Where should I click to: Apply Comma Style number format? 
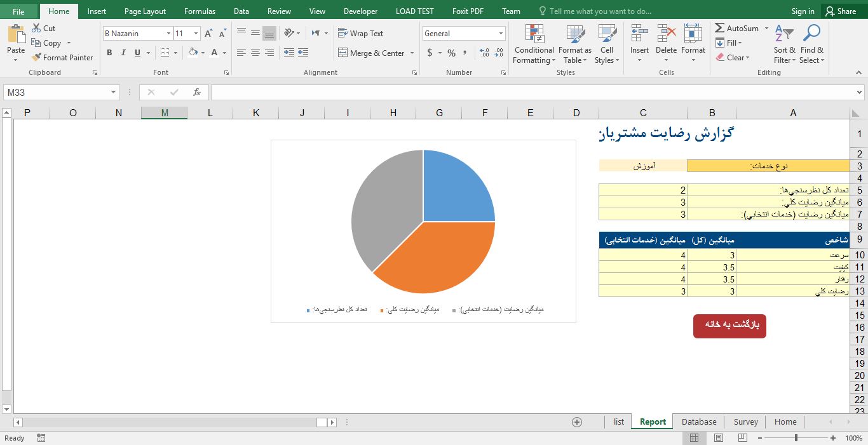(465, 53)
